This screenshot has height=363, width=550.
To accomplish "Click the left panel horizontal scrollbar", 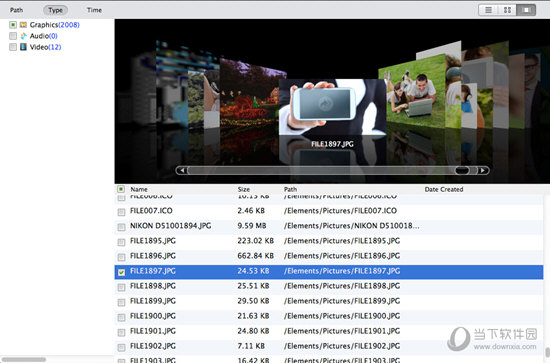I will (24, 359).
